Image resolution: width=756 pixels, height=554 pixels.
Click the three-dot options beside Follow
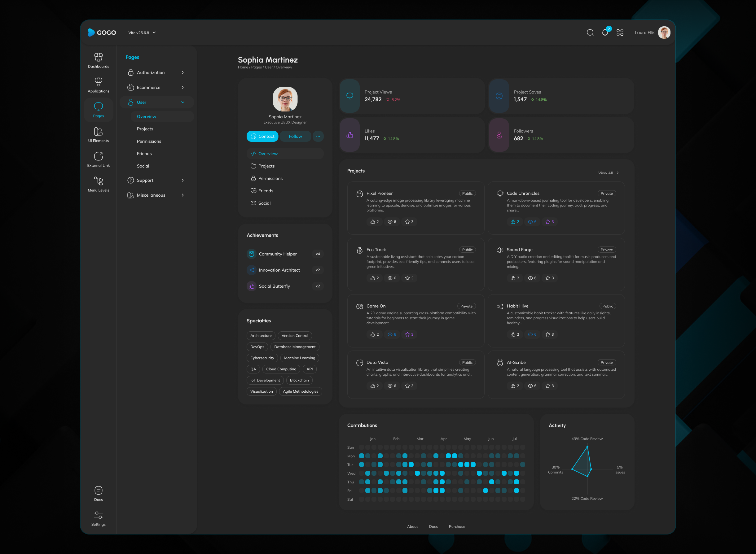pyautogui.click(x=318, y=136)
